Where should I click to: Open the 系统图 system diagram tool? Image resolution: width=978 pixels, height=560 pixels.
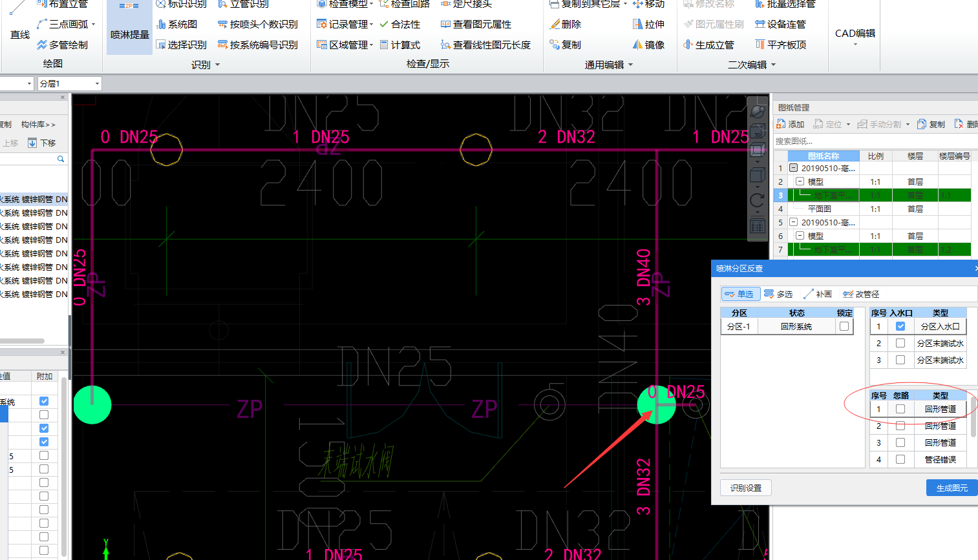(176, 24)
